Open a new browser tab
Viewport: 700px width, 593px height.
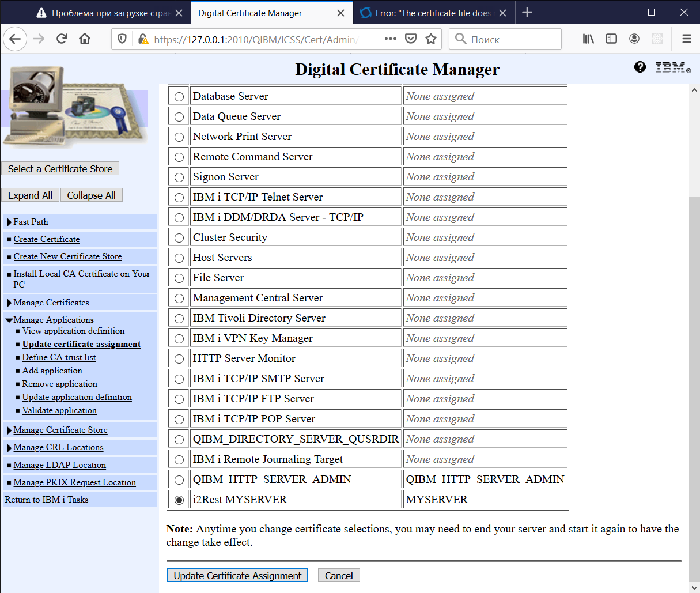pos(527,12)
